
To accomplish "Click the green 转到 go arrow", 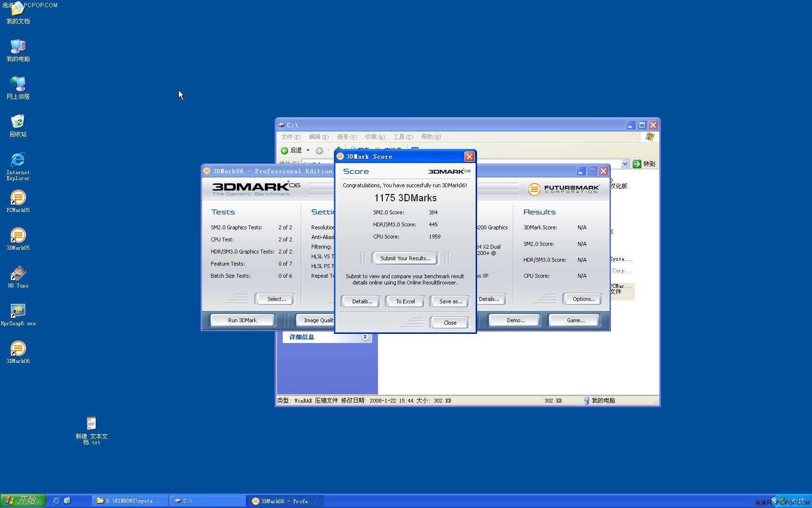I will pos(637,164).
